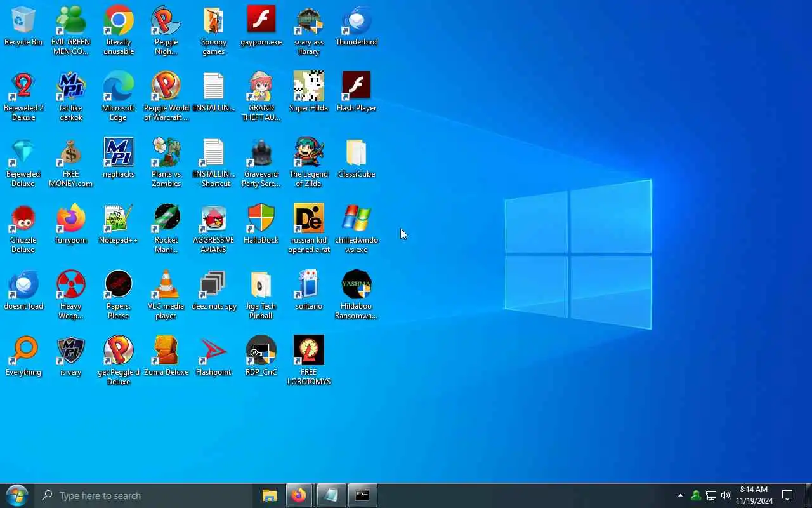Launch VLC media player
The height and width of the screenshot is (508, 812).
pyautogui.click(x=166, y=295)
